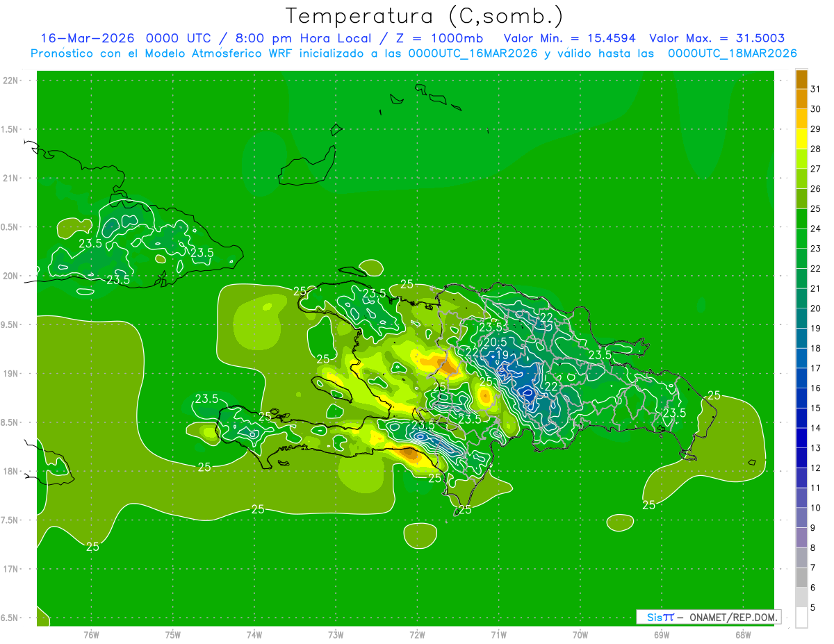This screenshot has width=834, height=644.
Task: Pick the white swatch below 5 in legend
Action: click(x=801, y=618)
